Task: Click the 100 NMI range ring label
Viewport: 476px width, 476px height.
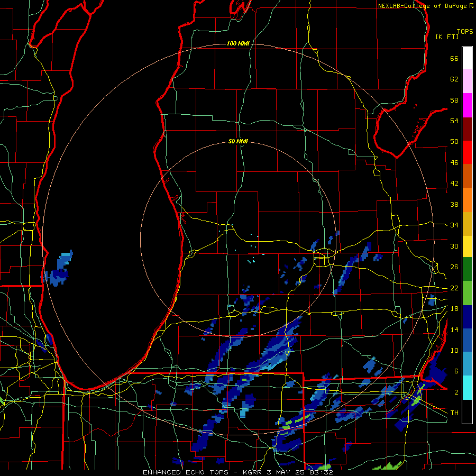Action: pos(238,43)
